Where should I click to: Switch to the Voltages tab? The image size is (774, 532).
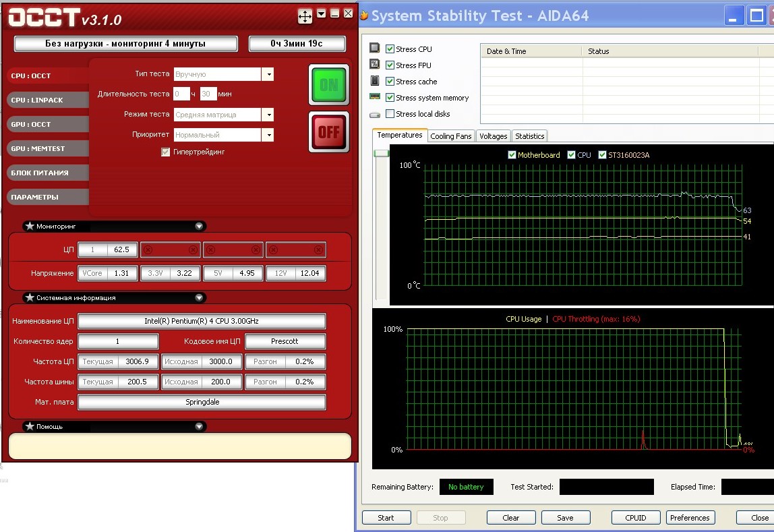(x=493, y=136)
